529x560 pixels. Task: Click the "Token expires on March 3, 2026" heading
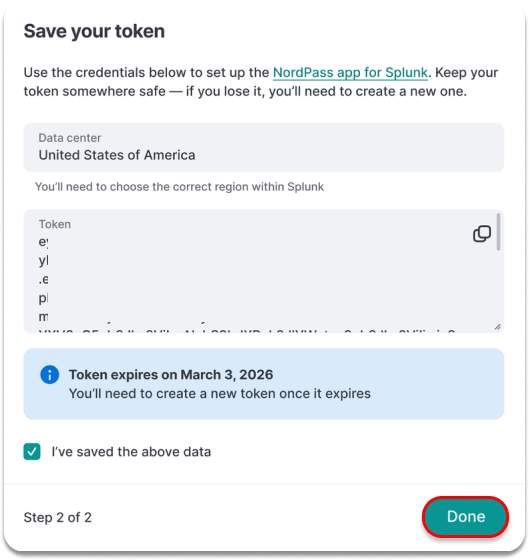coord(171,375)
